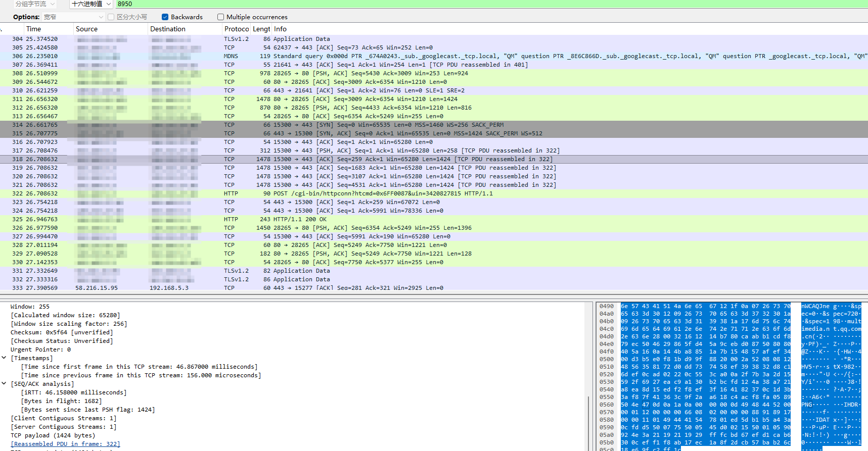Select the Checksum: 0x5f64 field
868x451 pixels.
[x=62, y=332]
